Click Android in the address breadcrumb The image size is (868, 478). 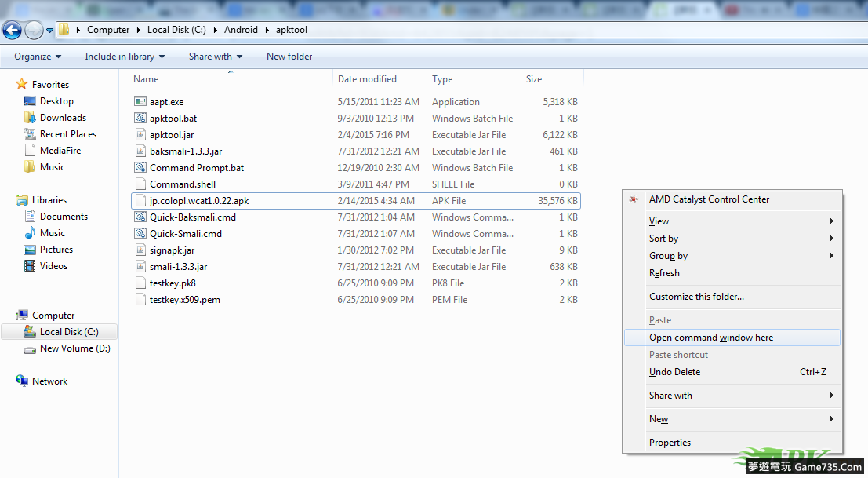[x=241, y=30]
